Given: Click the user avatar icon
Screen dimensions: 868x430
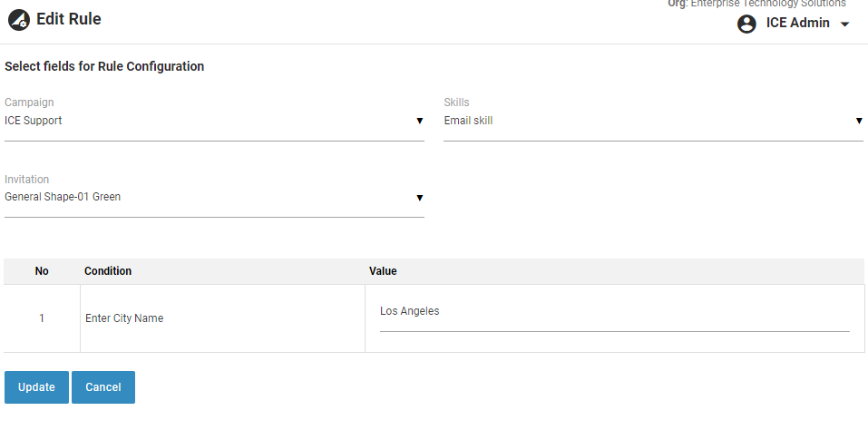Looking at the screenshot, I should 746,24.
